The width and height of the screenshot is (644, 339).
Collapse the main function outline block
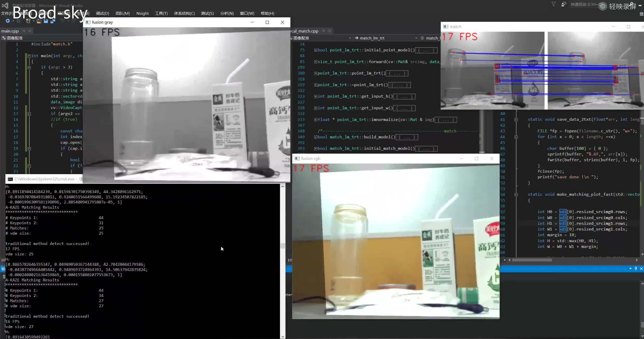click(29, 56)
